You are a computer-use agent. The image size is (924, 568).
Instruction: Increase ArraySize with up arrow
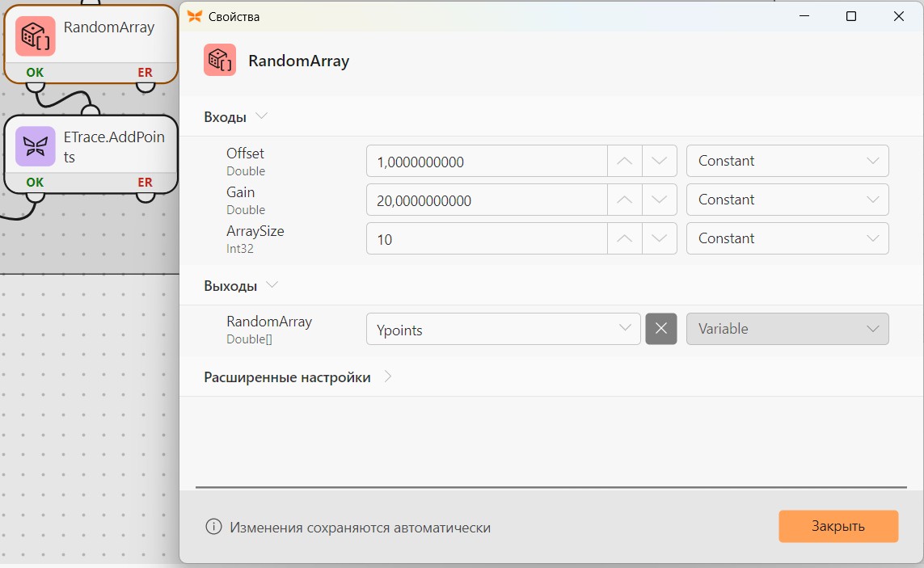(x=625, y=238)
